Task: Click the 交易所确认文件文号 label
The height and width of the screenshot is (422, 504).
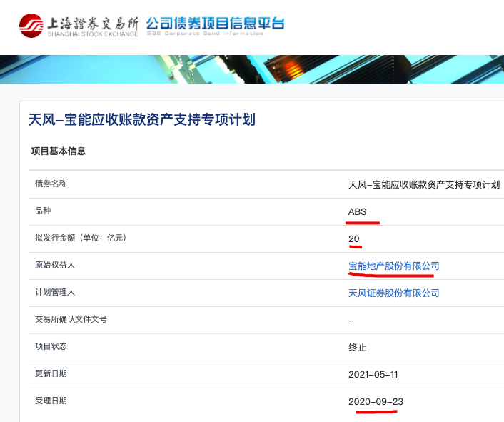Action: click(71, 319)
